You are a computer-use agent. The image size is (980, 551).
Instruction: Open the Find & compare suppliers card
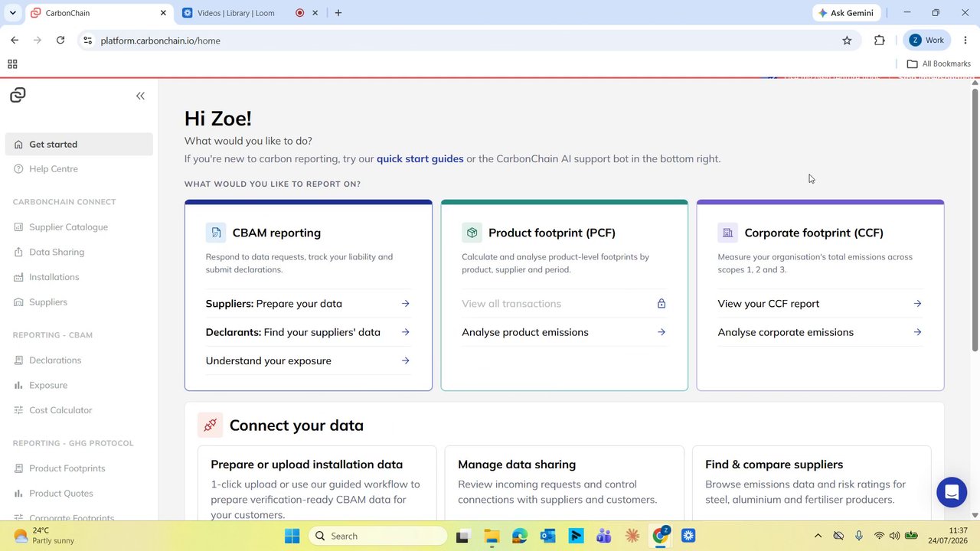[x=812, y=484]
